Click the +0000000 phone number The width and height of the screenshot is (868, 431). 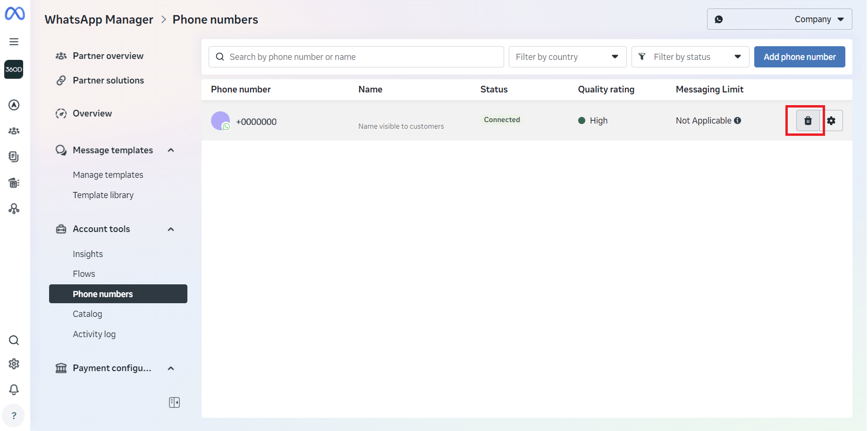(x=256, y=122)
